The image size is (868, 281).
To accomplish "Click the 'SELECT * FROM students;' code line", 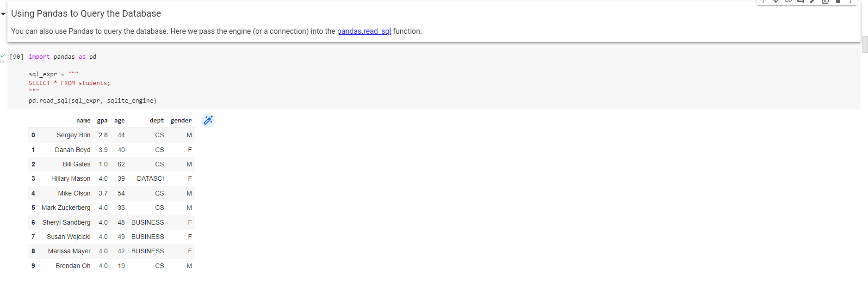I will (x=69, y=83).
